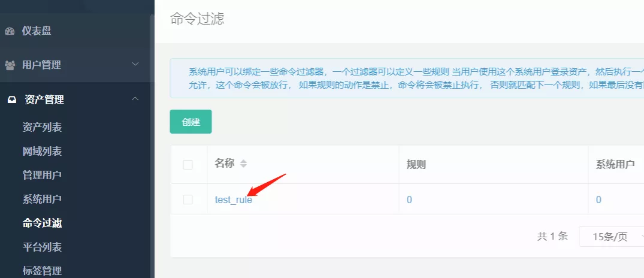
Task: Expand the 用户管理 menu chevron
Action: point(135,64)
